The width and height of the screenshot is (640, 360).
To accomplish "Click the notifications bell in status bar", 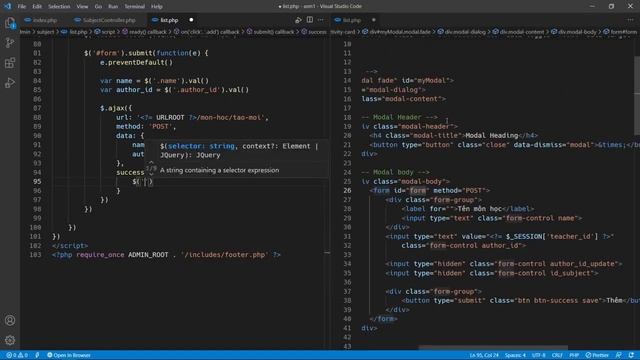I will coord(631,355).
